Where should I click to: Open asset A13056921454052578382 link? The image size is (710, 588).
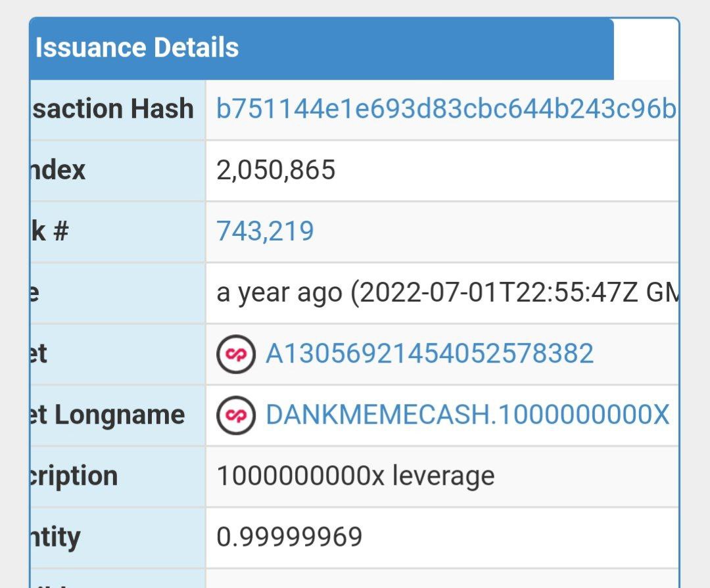coord(429,354)
